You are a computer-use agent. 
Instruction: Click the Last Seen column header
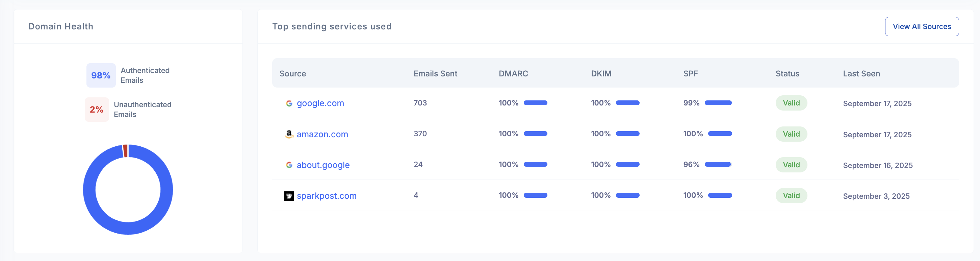861,74
